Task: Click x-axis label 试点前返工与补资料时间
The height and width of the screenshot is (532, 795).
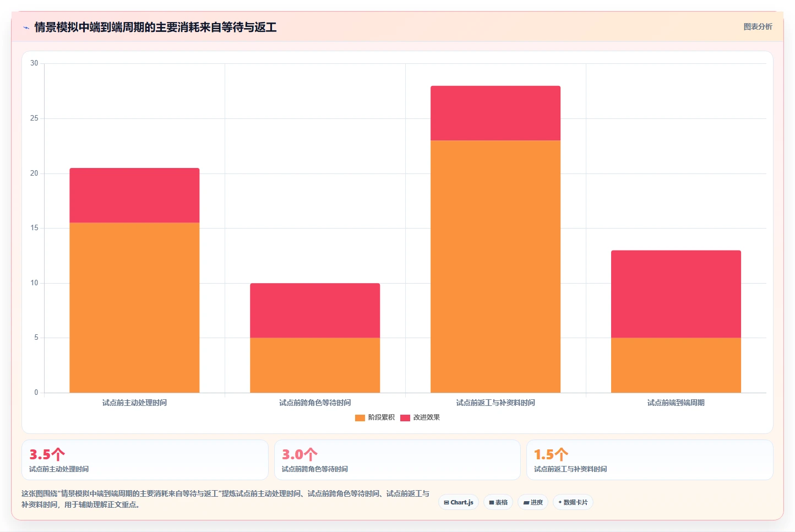Action: pos(495,403)
